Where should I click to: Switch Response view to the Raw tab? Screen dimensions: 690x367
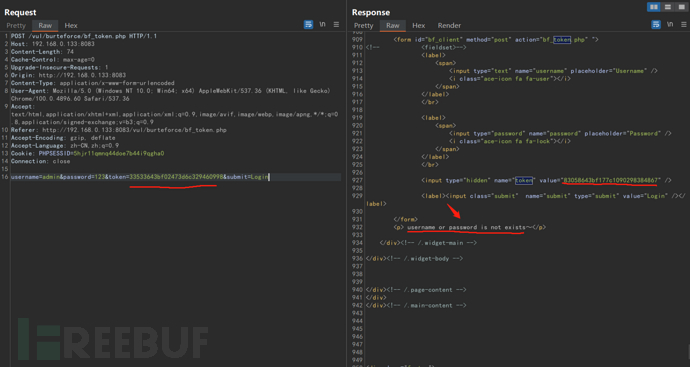[393, 26]
